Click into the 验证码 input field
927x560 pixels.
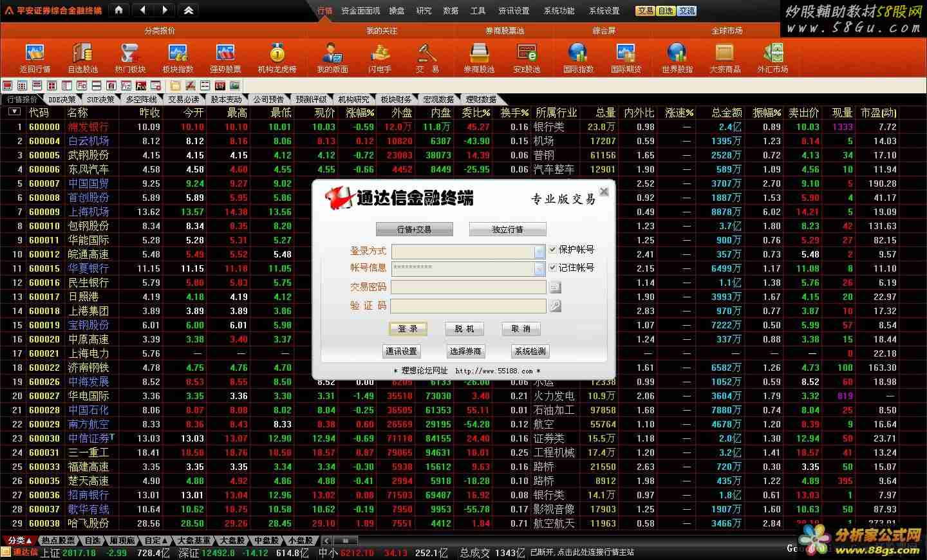[x=468, y=306]
